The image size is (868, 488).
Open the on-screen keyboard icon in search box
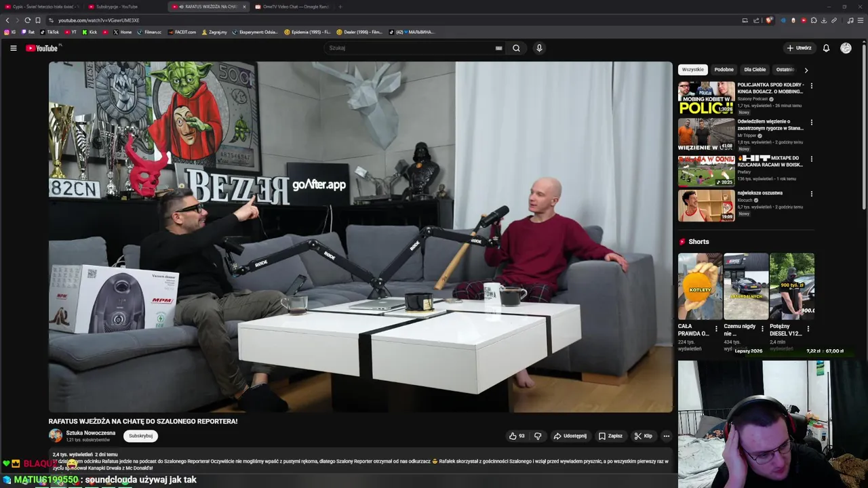[498, 48]
